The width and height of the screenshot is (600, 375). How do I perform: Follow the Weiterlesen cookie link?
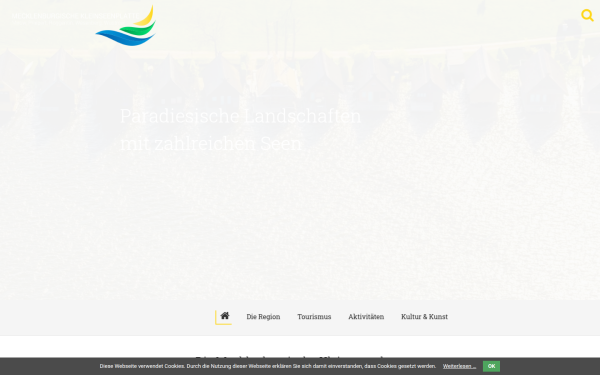tap(459, 366)
